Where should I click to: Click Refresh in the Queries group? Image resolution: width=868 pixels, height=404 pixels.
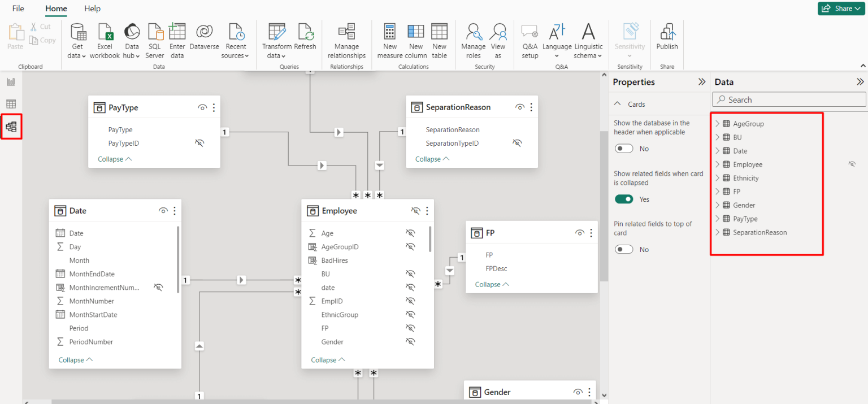(x=306, y=34)
